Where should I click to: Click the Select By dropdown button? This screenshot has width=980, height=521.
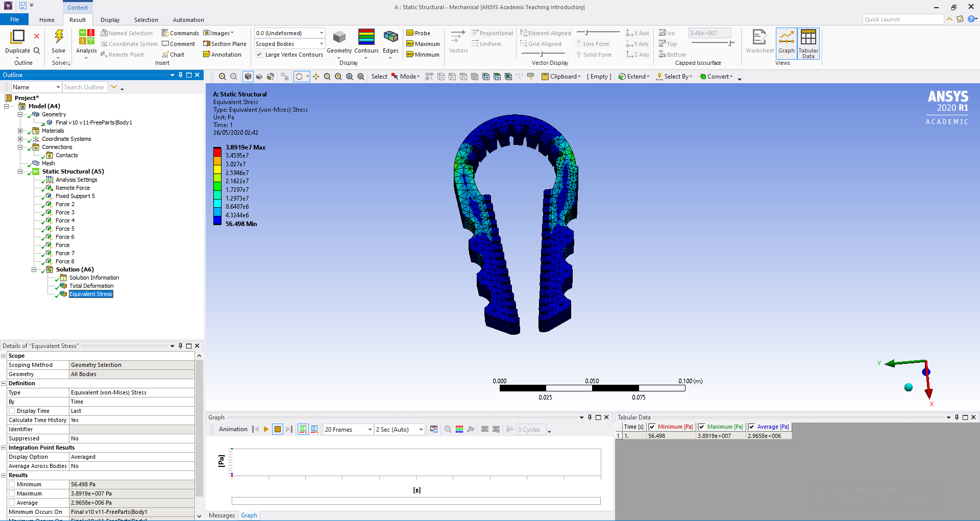click(674, 77)
